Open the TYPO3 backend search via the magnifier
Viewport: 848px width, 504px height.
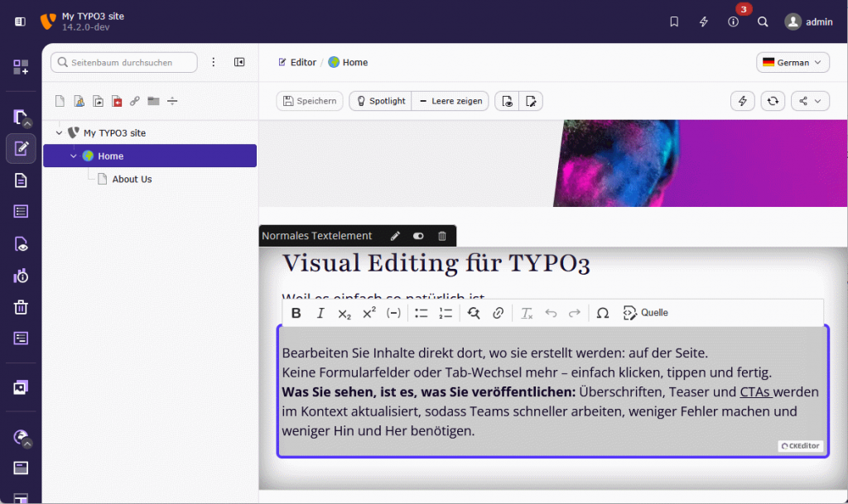point(763,22)
